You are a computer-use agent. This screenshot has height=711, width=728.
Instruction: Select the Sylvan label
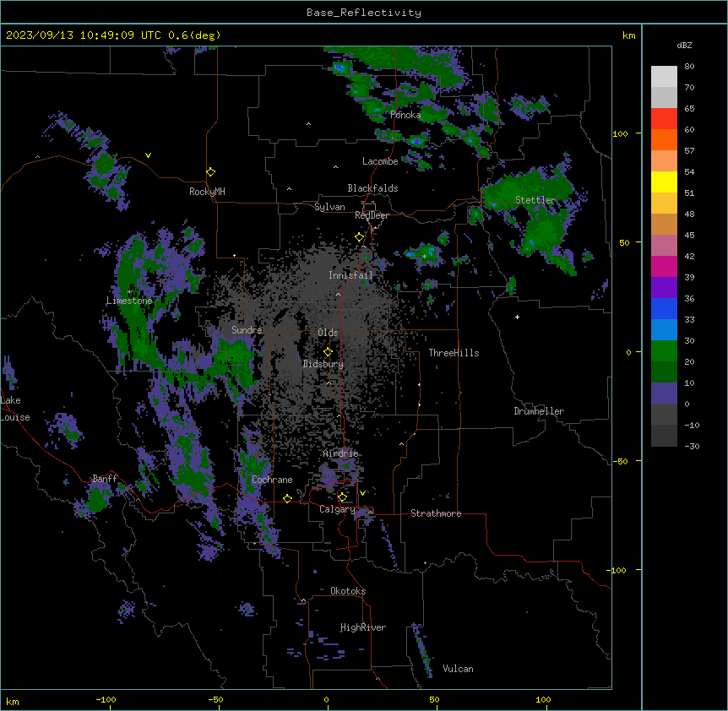(329, 207)
